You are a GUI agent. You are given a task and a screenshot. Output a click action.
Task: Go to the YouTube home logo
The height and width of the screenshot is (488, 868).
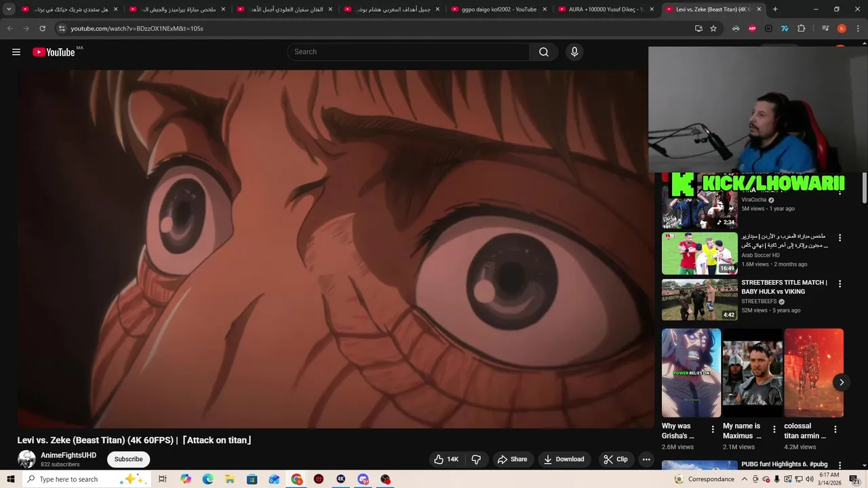pyautogui.click(x=54, y=52)
